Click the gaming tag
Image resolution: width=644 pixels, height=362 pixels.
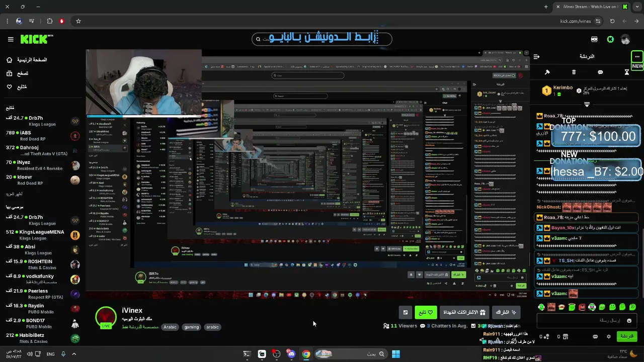coord(191,327)
